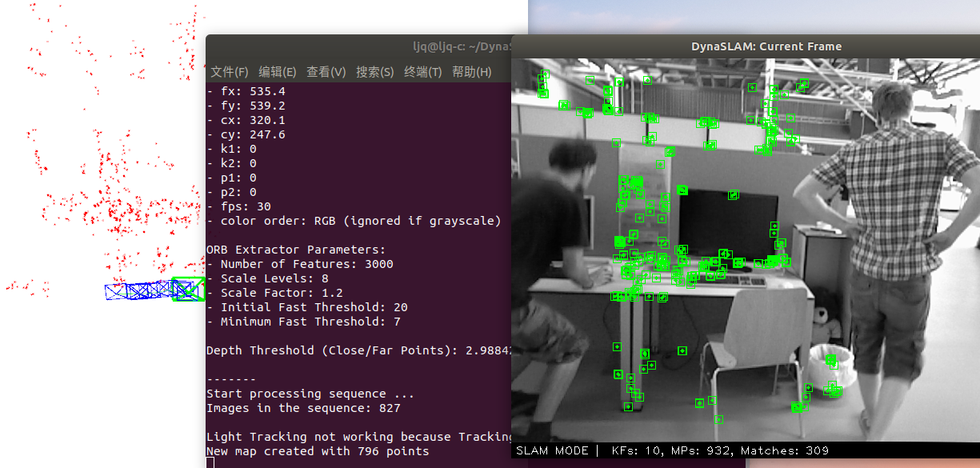This screenshot has width=980, height=468.
Task: Click the green current camera frustum in map viewer
Action: (x=189, y=289)
